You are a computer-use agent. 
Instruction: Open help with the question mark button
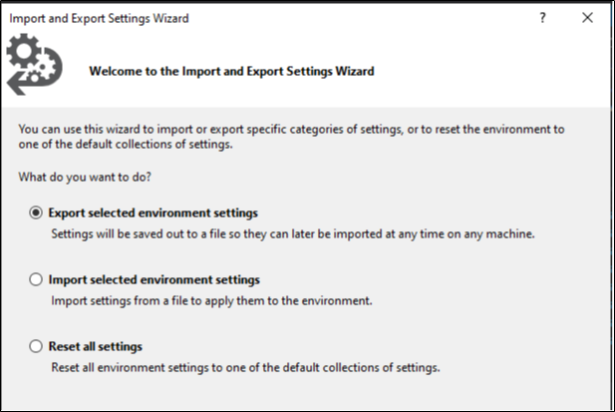(542, 18)
